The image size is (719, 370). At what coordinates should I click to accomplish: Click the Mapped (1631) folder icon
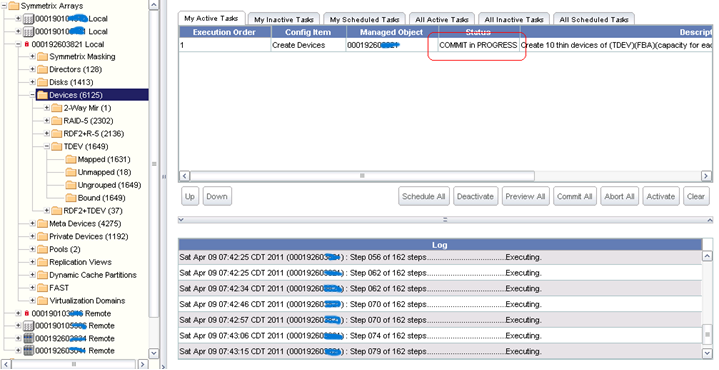click(x=71, y=160)
